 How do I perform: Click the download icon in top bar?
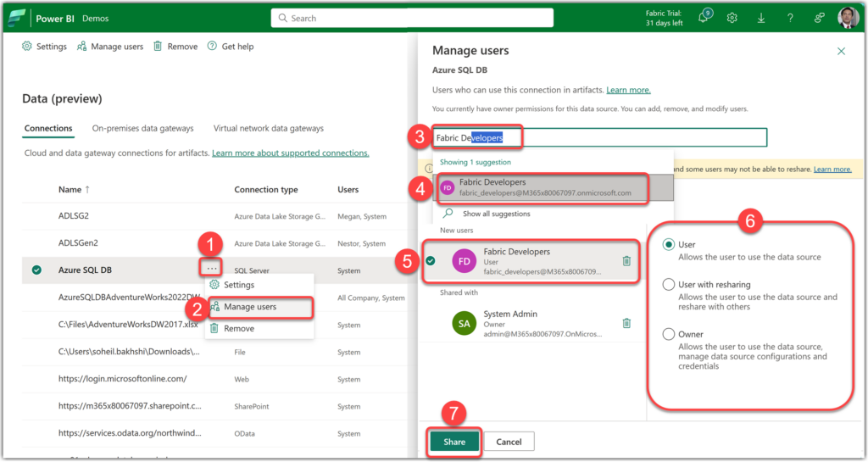761,19
